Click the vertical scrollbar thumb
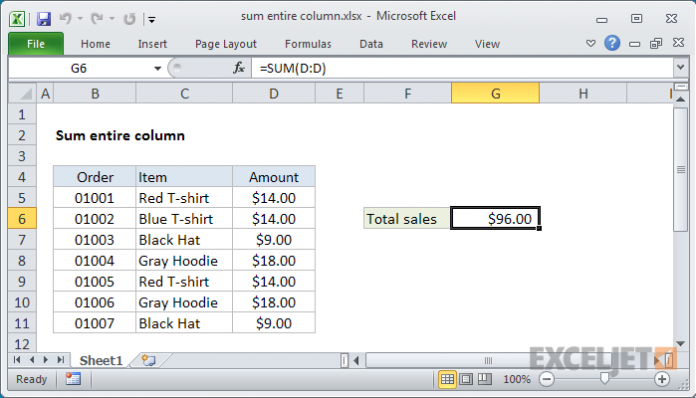Screen dimensions: 696x398 [680, 169]
